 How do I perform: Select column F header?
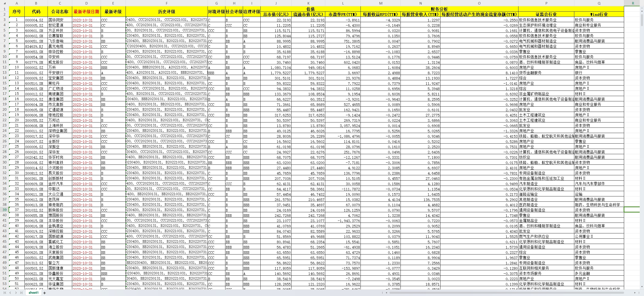coord(167,3)
